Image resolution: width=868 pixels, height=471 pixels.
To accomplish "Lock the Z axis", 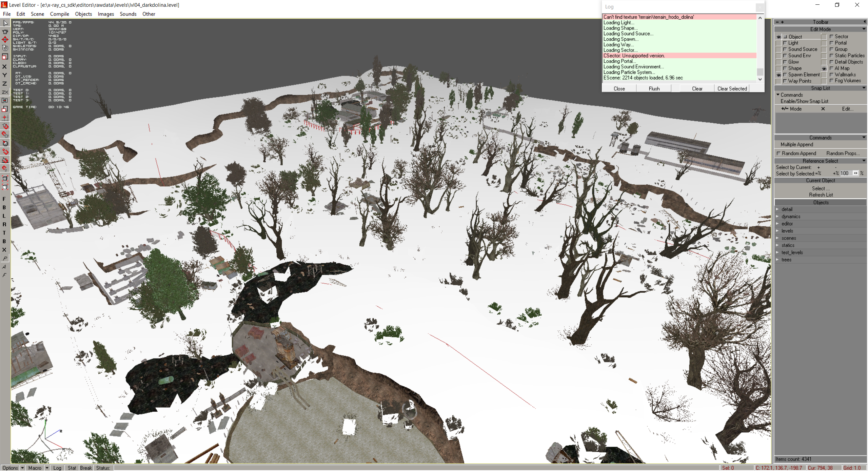I will 5,84.
